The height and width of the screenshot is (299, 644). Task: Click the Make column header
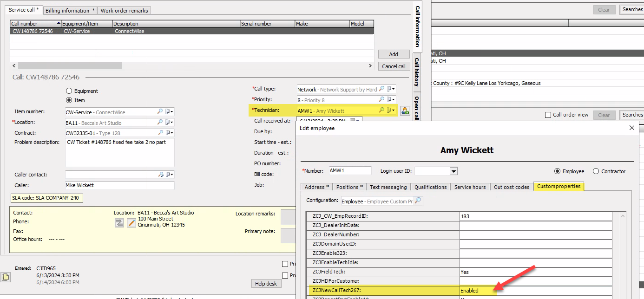(x=322, y=24)
